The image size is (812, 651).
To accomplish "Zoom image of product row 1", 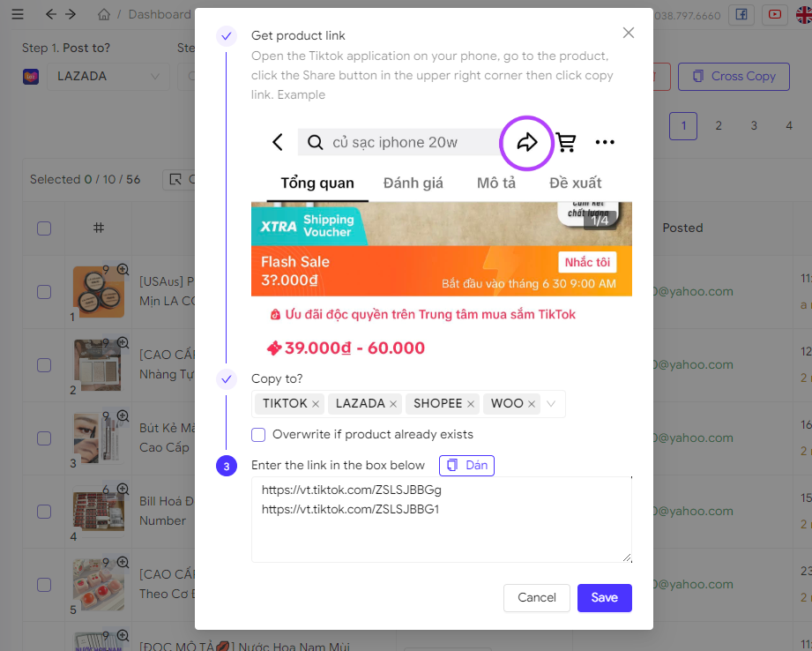I will point(123,270).
